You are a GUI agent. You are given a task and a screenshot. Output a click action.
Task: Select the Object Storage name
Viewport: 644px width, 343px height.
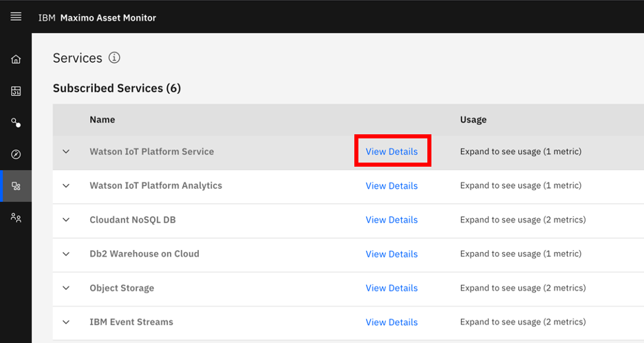(122, 288)
